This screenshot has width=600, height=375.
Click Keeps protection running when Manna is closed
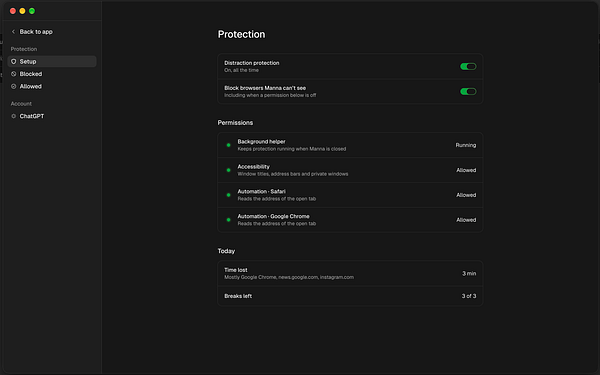[292, 149]
